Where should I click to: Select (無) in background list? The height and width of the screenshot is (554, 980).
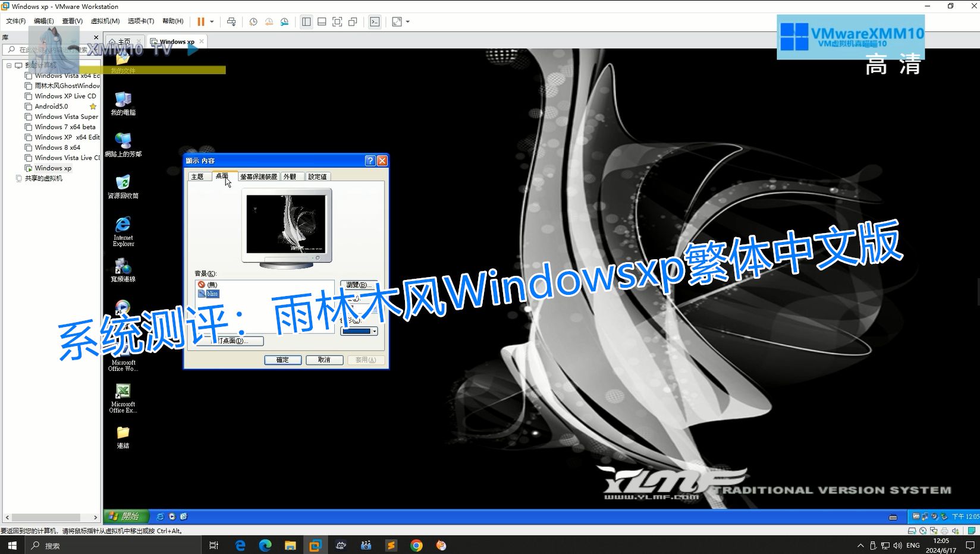208,285
